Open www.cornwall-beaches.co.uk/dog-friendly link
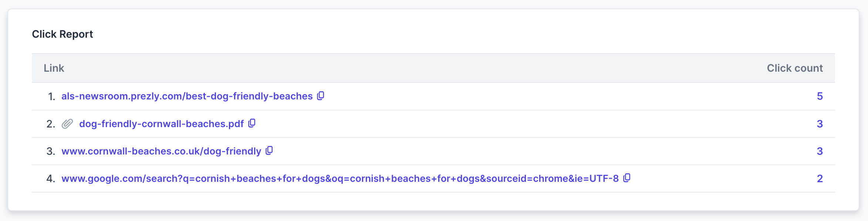The width and height of the screenshot is (868, 221). (161, 151)
